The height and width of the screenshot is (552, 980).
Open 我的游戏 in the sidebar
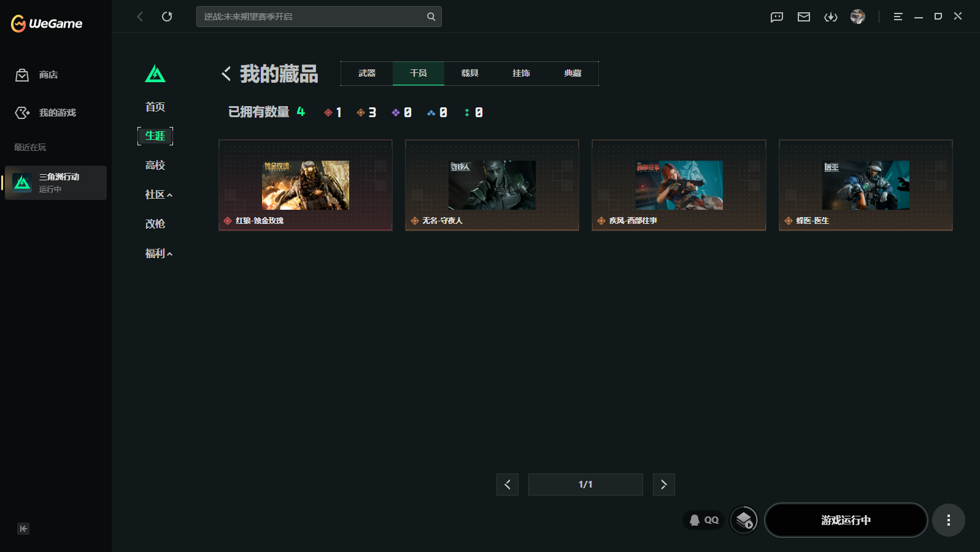(45, 113)
